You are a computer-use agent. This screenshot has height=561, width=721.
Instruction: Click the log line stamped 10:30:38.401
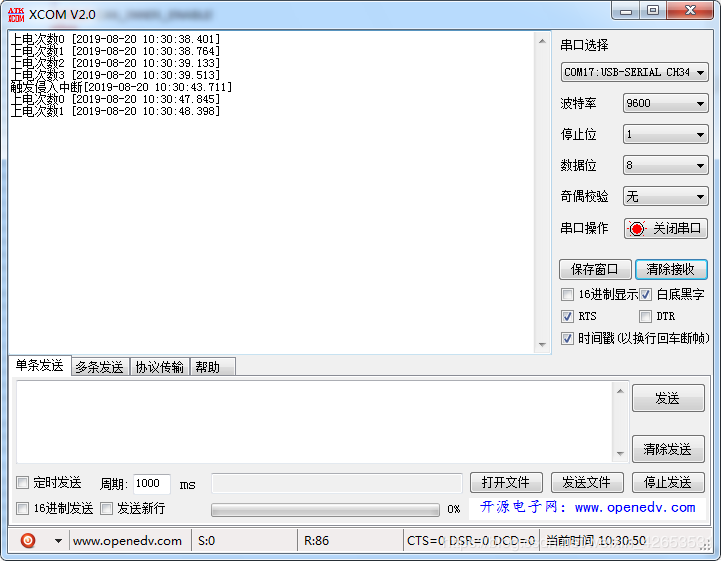point(115,39)
